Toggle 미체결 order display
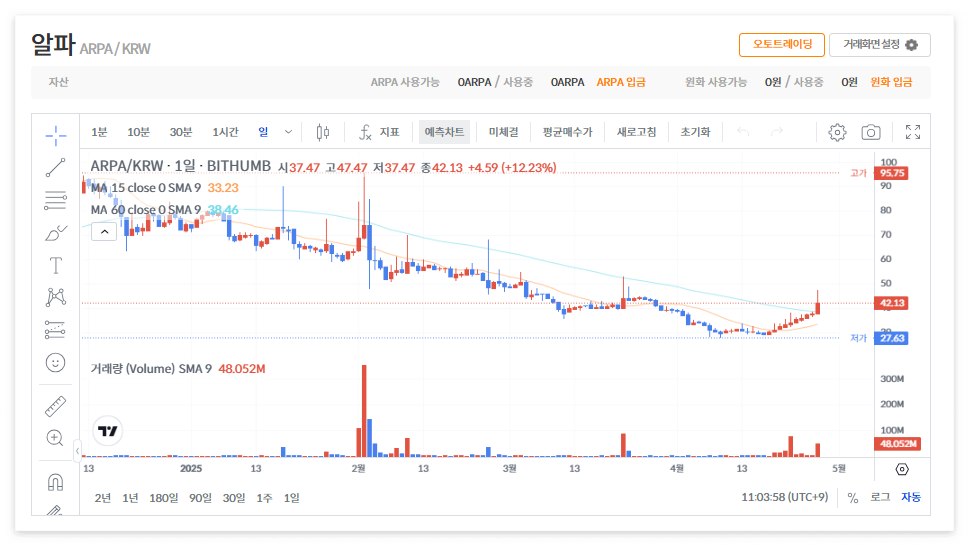Screen dimensions: 969x546 pos(503,132)
